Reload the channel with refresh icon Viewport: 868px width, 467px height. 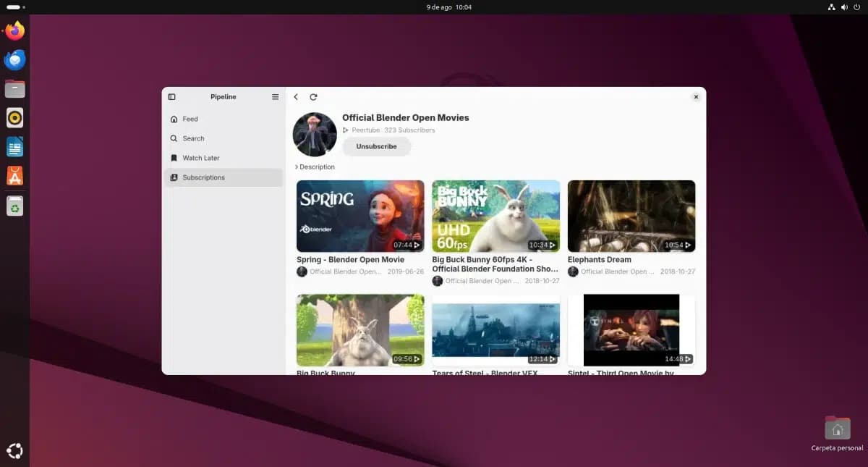point(313,97)
